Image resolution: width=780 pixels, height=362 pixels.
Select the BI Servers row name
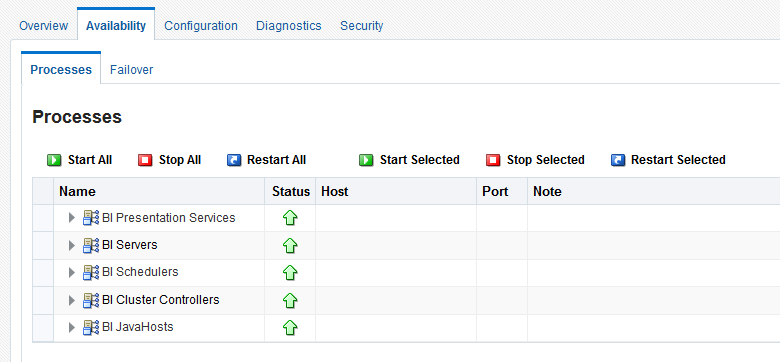[130, 245]
